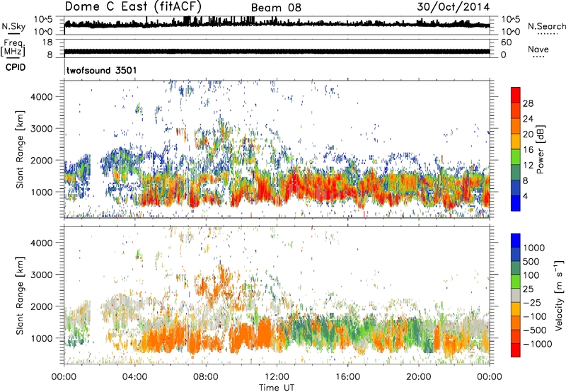
Task: Click the 'Dome C East (fitACF)' title
Action: pos(133,6)
